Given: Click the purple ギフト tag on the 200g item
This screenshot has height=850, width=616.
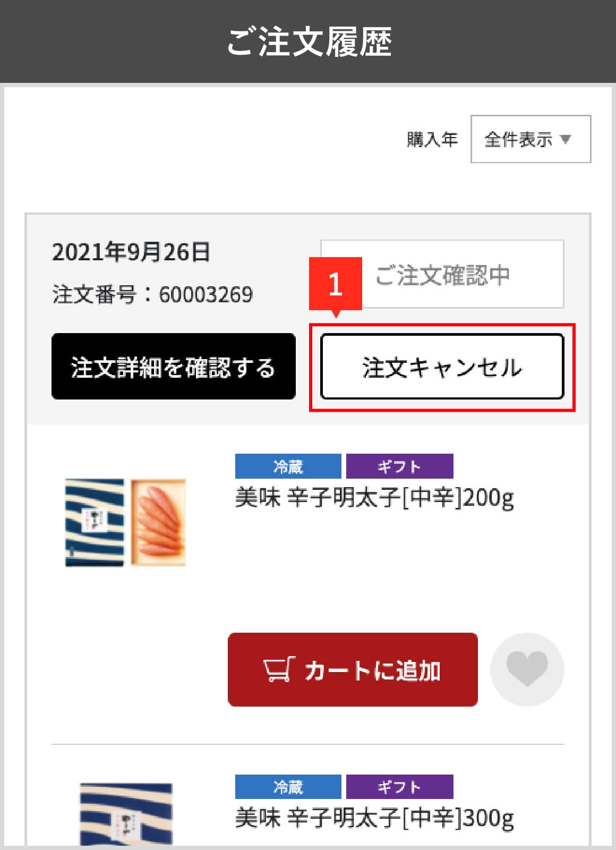Looking at the screenshot, I should pyautogui.click(x=399, y=466).
